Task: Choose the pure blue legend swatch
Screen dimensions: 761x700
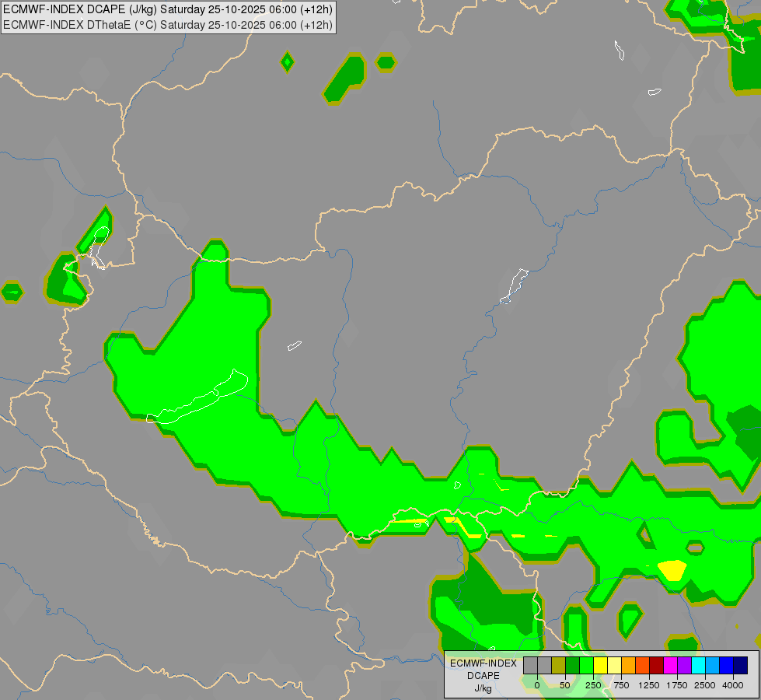Action: (727, 665)
